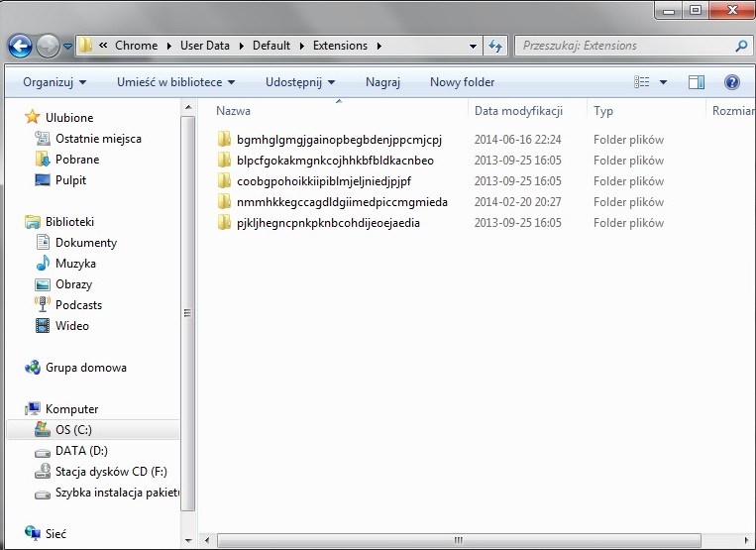
Task: Click the Default breadcrumb segment
Action: coord(271,46)
